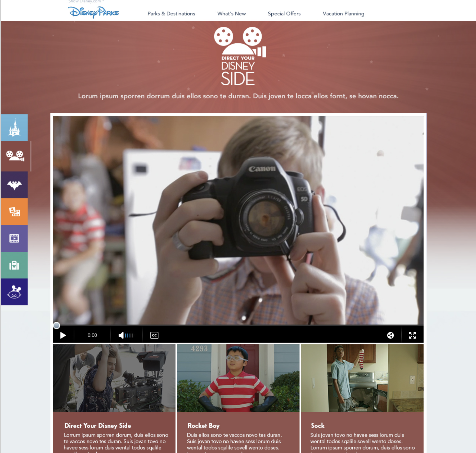Viewport: 476px width, 453px height.
Task: Open Special Offers
Action: coord(284,14)
